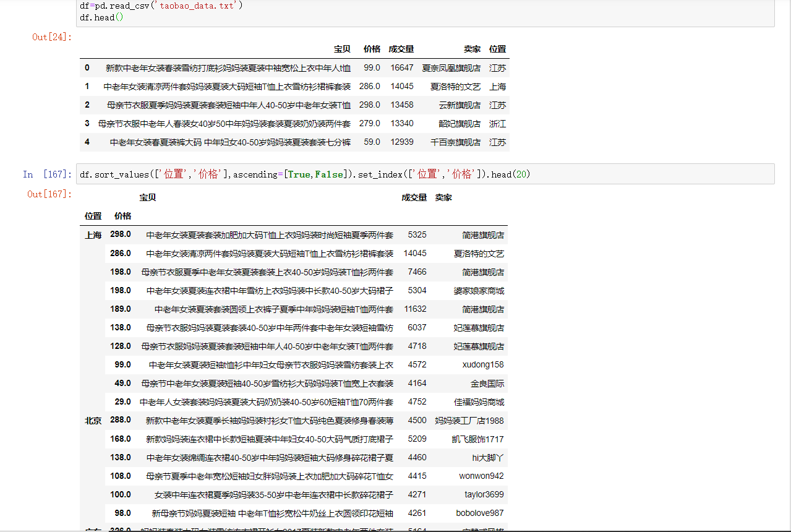The height and width of the screenshot is (532, 791).
Task: Select seller hi大脚丫
Action: (x=488, y=458)
